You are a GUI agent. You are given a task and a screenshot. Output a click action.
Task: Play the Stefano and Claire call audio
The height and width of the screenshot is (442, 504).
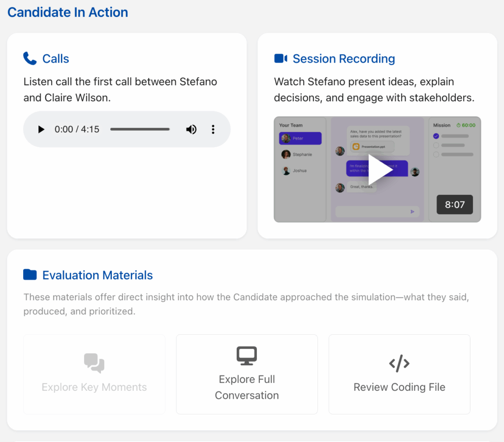[41, 129]
